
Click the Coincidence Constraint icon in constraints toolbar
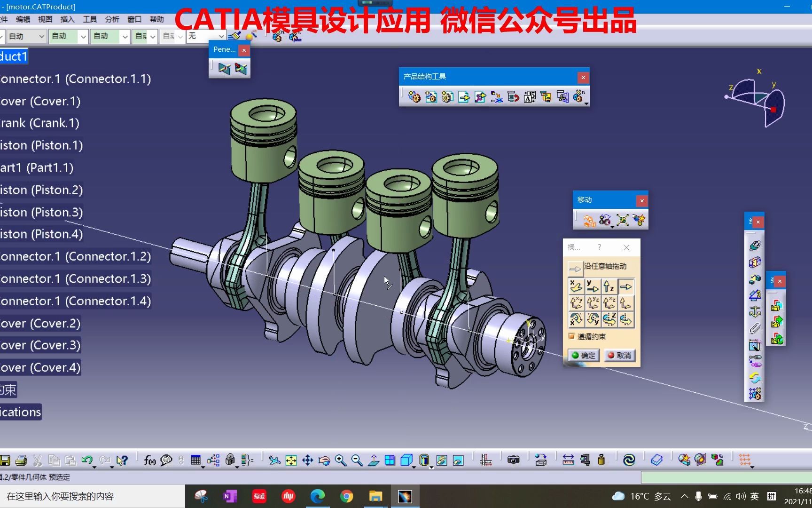[755, 246]
